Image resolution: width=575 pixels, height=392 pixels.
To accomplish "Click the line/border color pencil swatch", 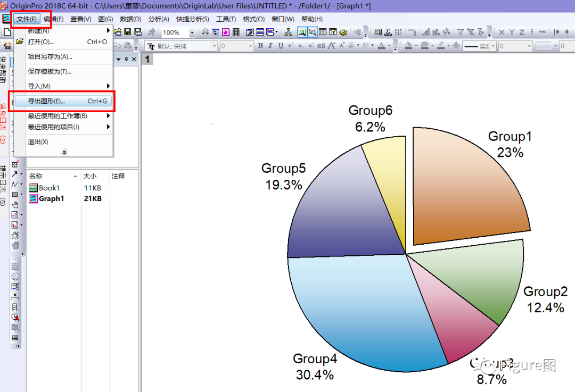I will pos(441,46).
